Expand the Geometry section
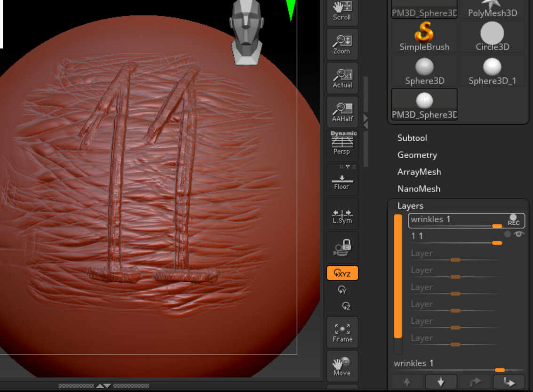This screenshot has width=533, height=392. (417, 155)
